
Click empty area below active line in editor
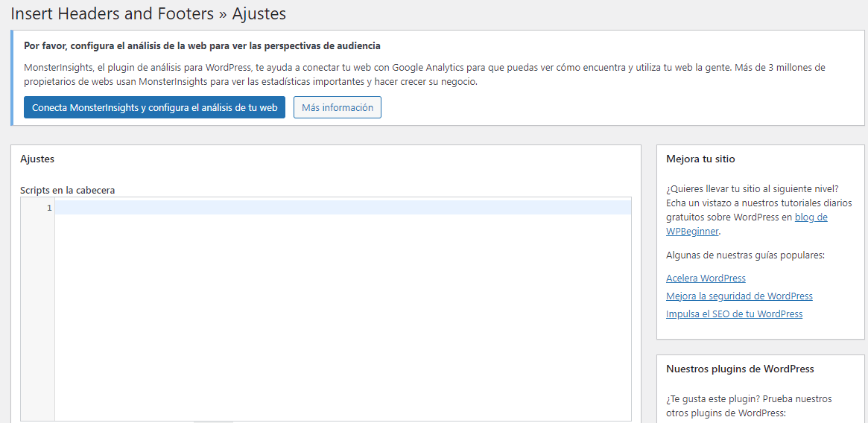(343, 313)
